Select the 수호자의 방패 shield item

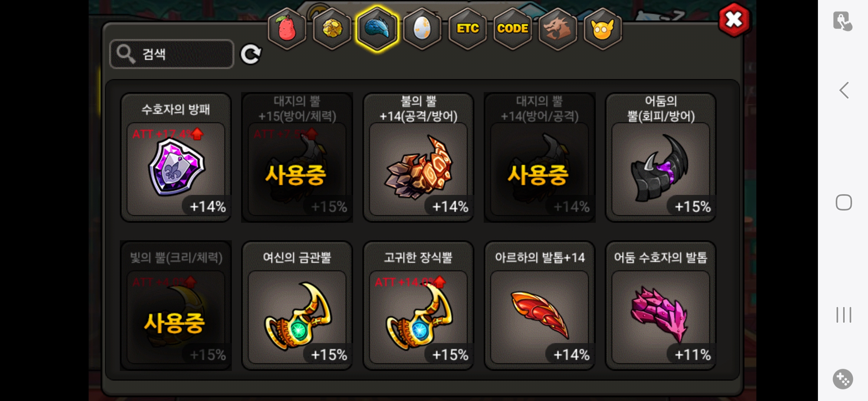[176, 157]
